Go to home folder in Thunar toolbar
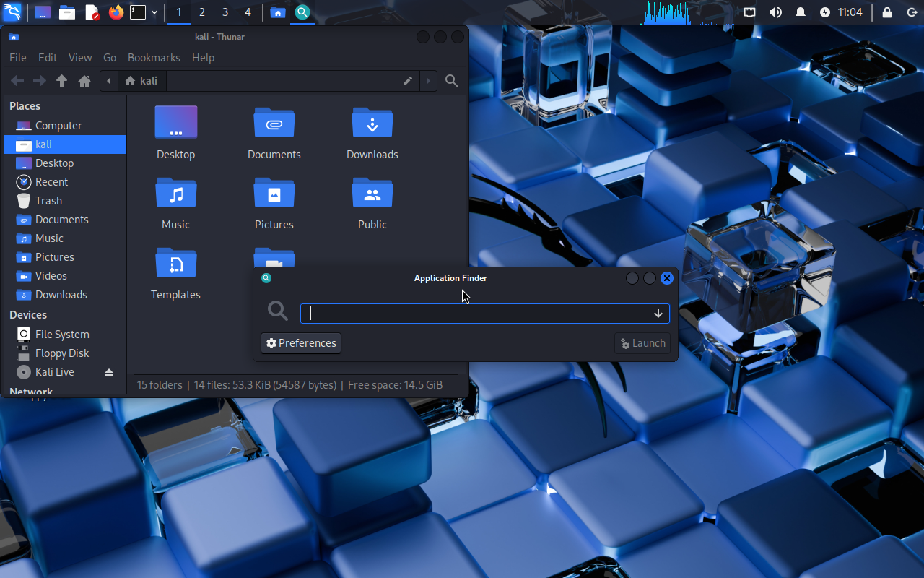This screenshot has width=924, height=578. pos(84,81)
